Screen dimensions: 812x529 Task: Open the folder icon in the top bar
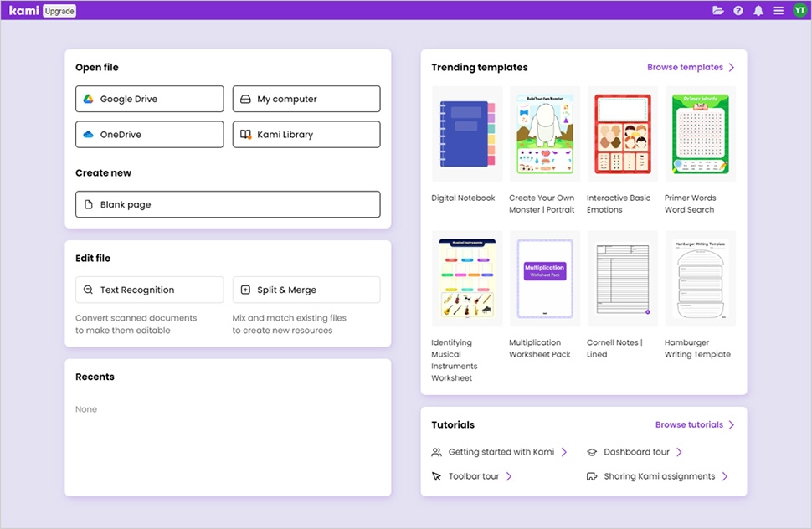[717, 10]
